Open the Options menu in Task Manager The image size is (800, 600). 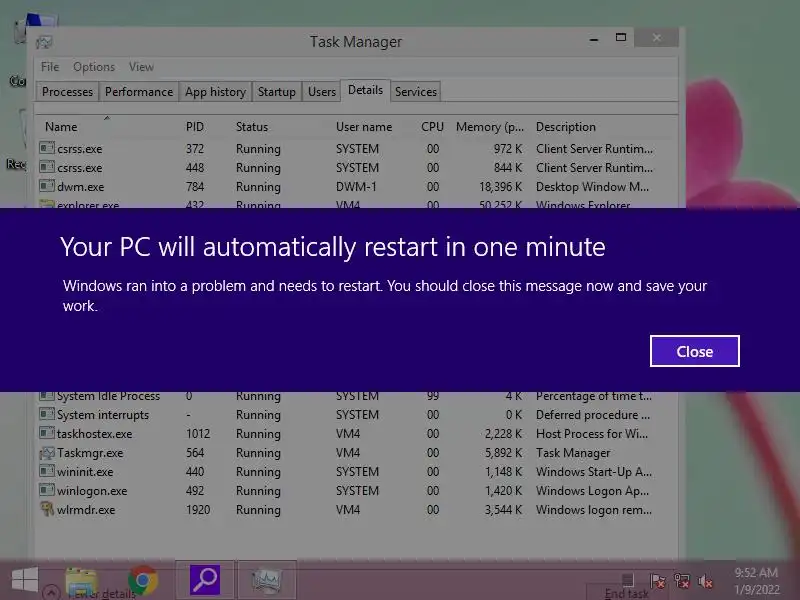pyautogui.click(x=94, y=67)
